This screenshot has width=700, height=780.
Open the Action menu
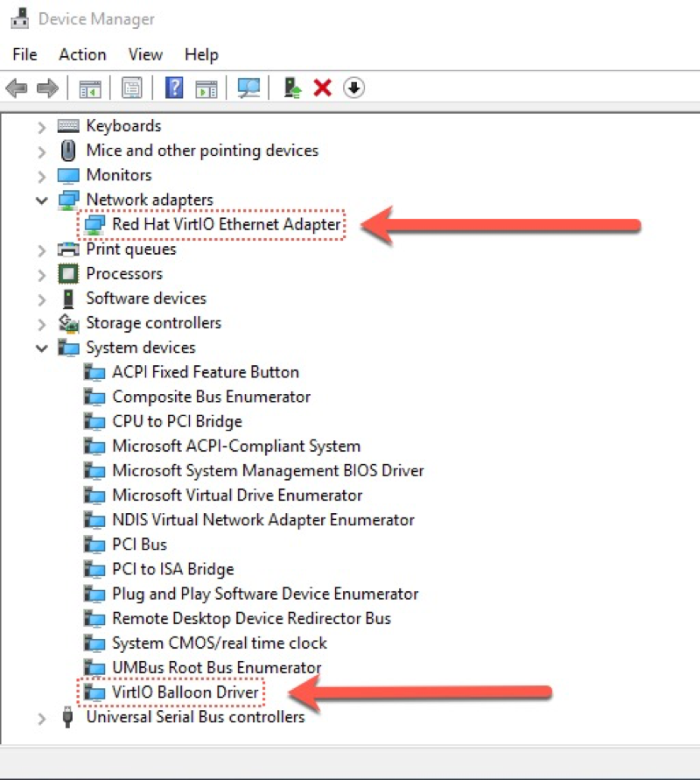pyautogui.click(x=82, y=54)
